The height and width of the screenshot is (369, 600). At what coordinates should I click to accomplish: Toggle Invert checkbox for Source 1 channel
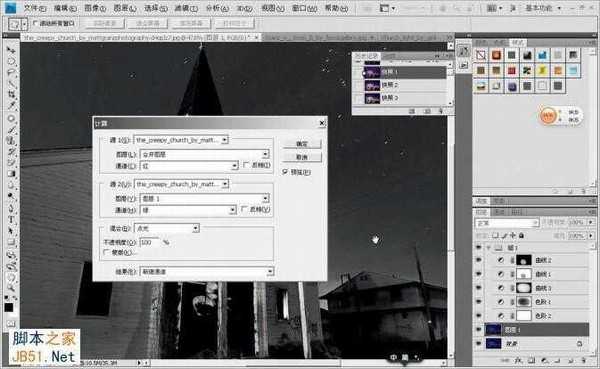click(x=246, y=165)
